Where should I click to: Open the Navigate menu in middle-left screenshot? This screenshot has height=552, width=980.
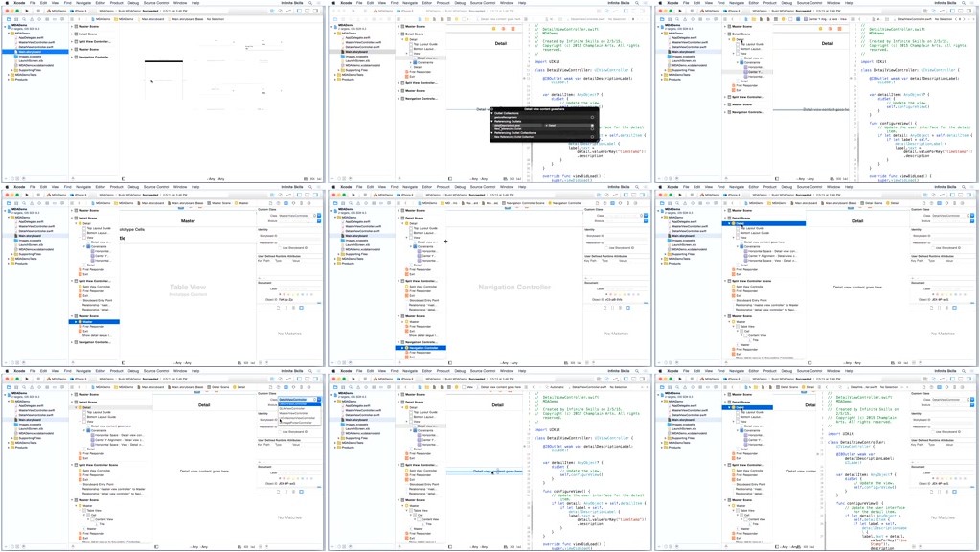(83, 187)
